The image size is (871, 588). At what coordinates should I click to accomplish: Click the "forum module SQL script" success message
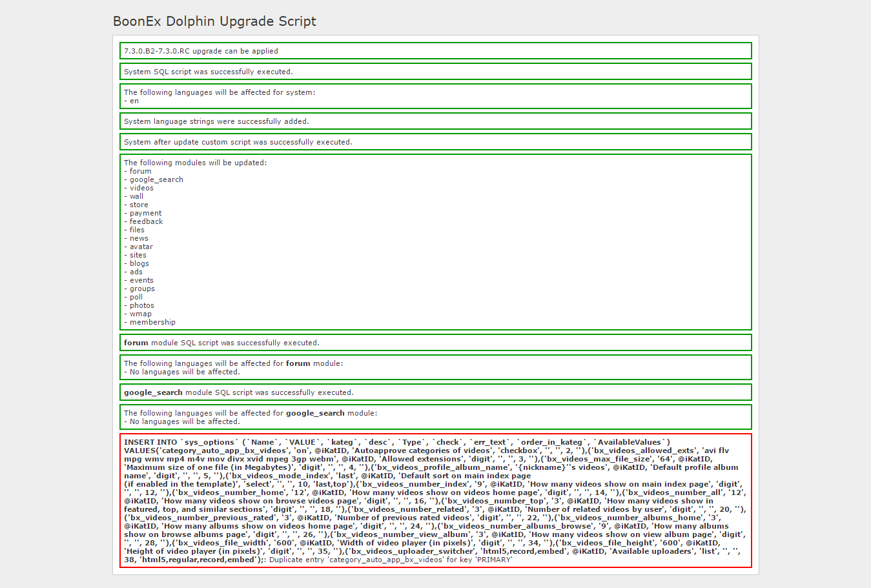click(x=221, y=343)
